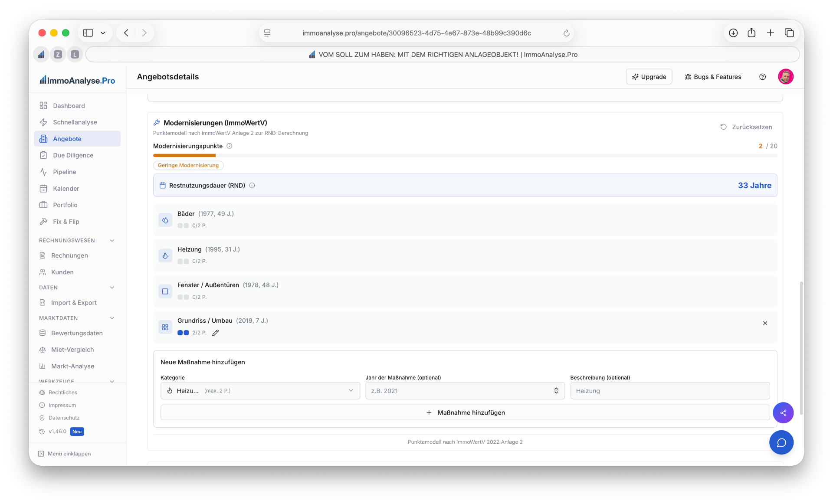Click the edit pencil on Grundriss / Umbau

216,333
